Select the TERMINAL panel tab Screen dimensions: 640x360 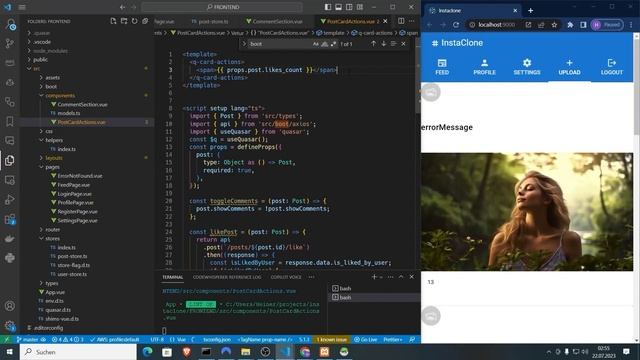pos(173,277)
